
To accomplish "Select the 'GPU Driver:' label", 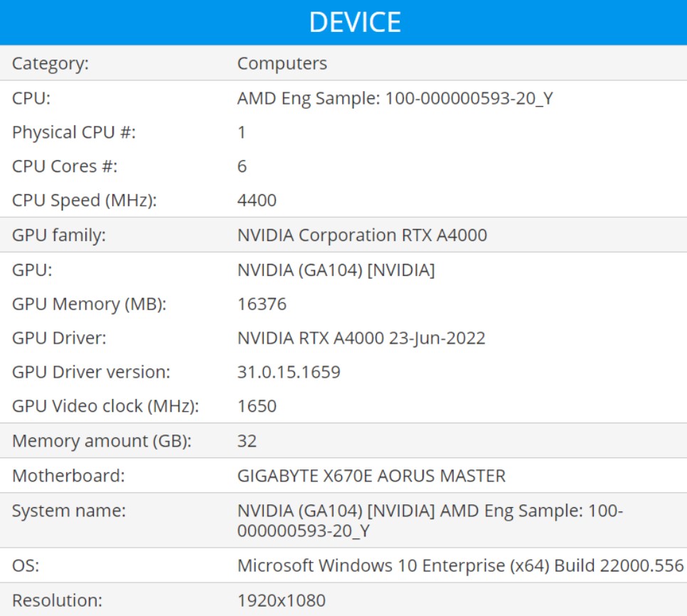I will coord(59,338).
